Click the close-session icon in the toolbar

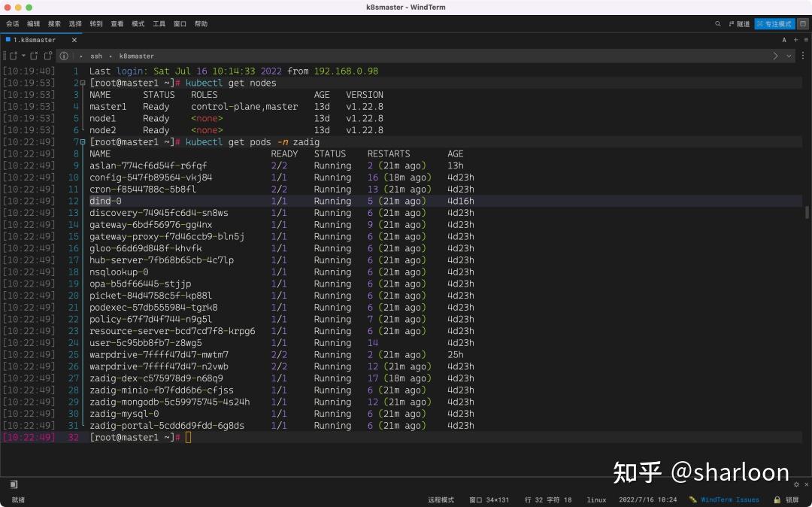pyautogui.click(x=34, y=56)
